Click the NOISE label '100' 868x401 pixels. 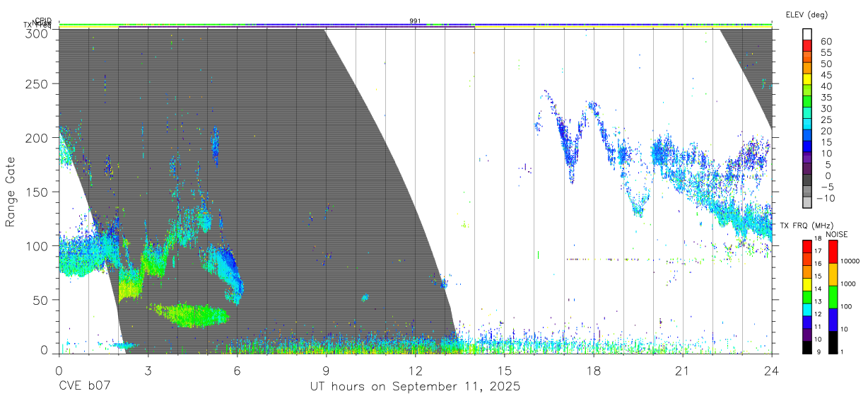(847, 308)
